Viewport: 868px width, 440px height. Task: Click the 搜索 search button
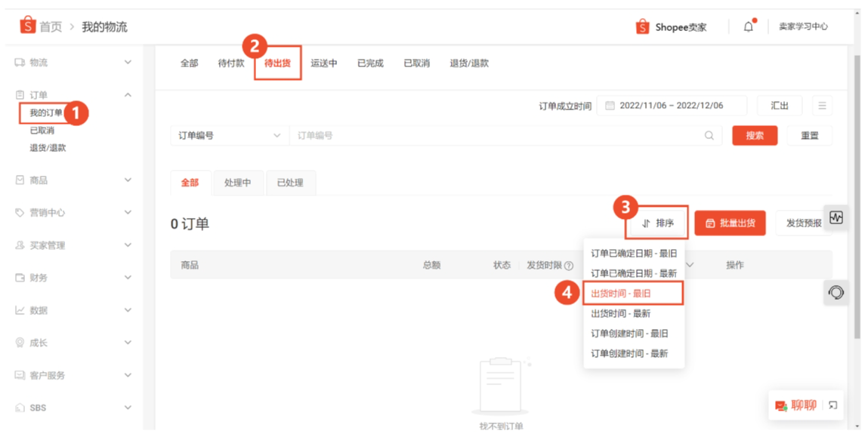(755, 134)
